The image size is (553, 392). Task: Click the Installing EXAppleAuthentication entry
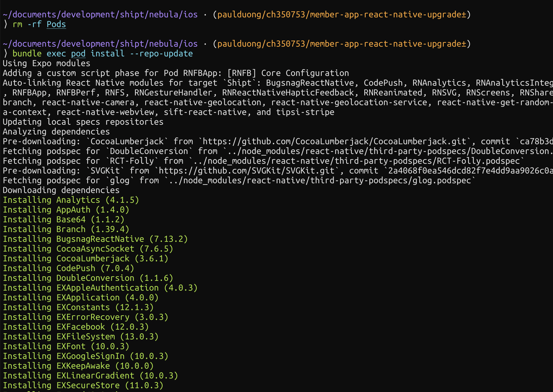[x=100, y=288]
